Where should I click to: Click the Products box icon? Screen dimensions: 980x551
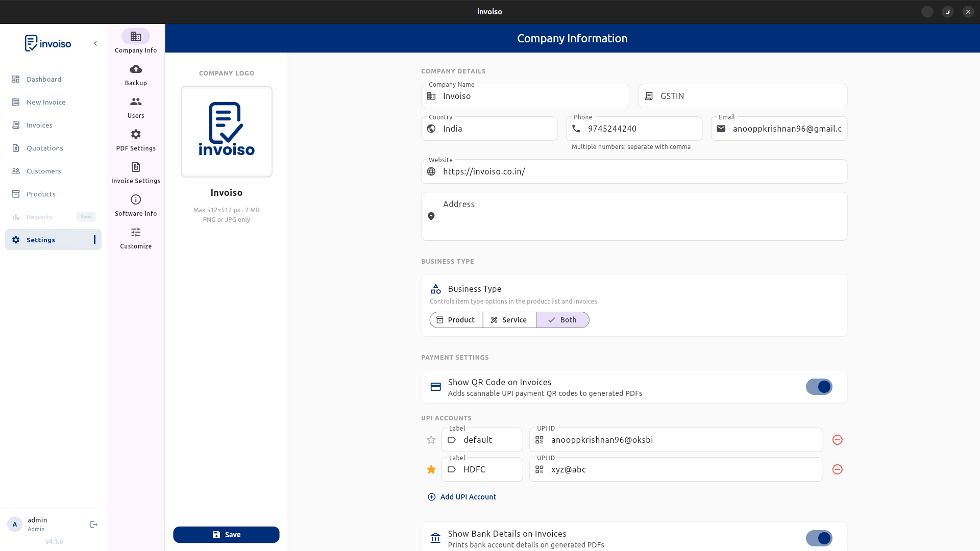(16, 194)
